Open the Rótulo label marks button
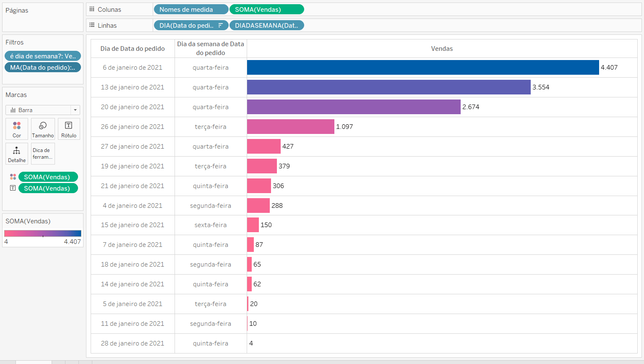Viewport: 644px width, 364px height. [69, 129]
